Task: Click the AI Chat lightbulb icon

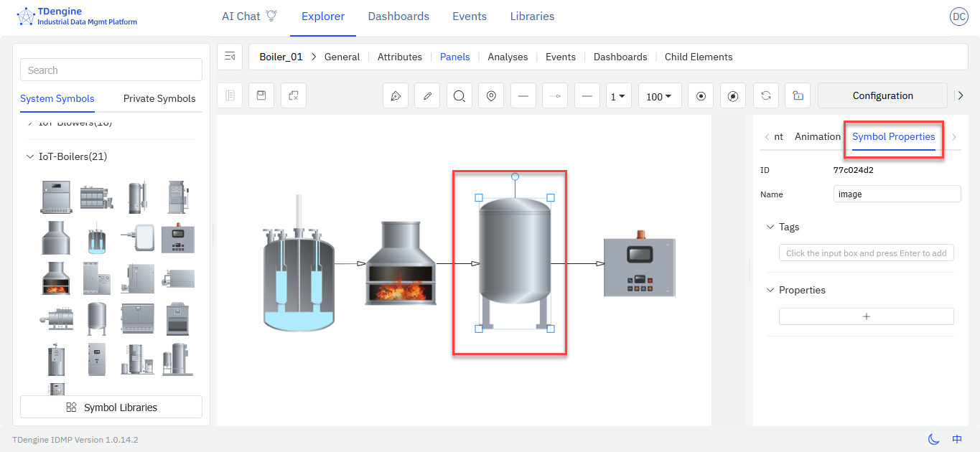Action: point(271,16)
